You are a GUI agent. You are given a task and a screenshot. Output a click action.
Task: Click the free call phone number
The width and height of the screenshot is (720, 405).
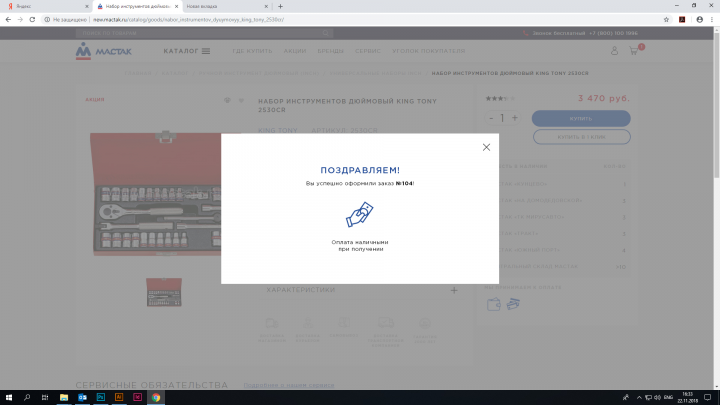click(x=613, y=33)
